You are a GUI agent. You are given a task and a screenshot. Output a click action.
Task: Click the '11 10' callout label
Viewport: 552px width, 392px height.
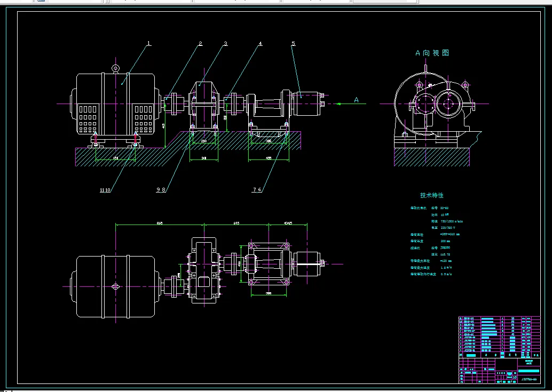pos(105,190)
